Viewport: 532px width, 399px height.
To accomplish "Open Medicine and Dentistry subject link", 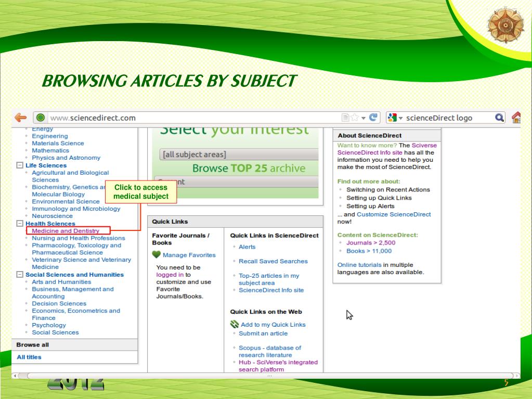I will (66, 231).
